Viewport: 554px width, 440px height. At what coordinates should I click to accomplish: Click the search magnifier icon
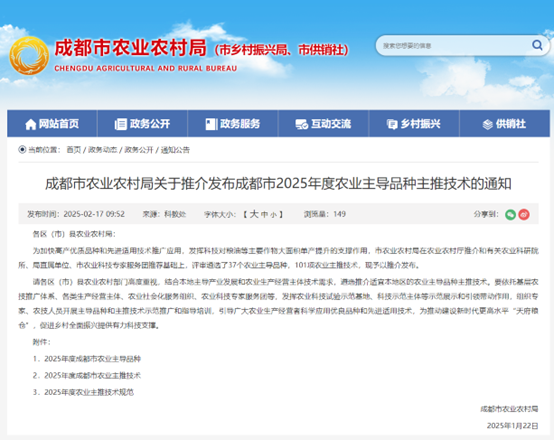[537, 45]
